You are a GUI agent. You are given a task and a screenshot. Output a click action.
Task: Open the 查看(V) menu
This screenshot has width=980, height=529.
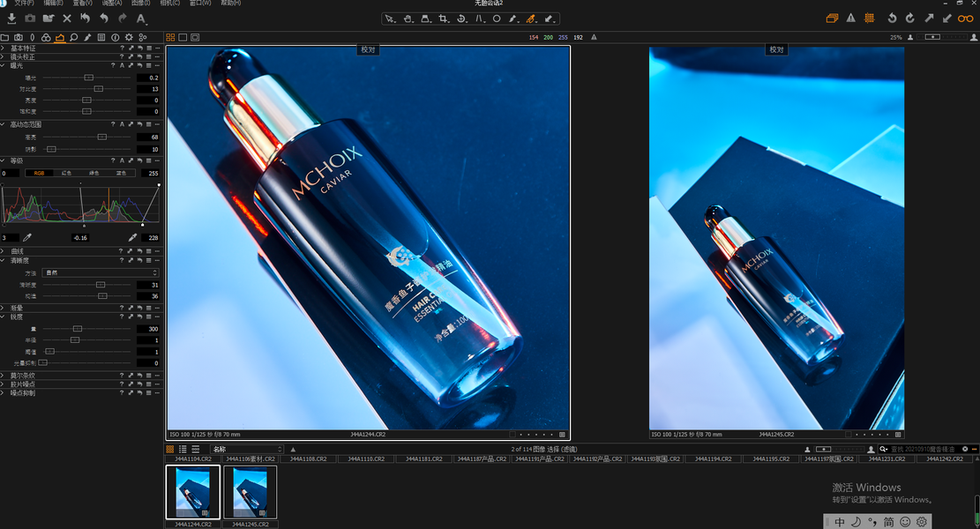[83, 4]
